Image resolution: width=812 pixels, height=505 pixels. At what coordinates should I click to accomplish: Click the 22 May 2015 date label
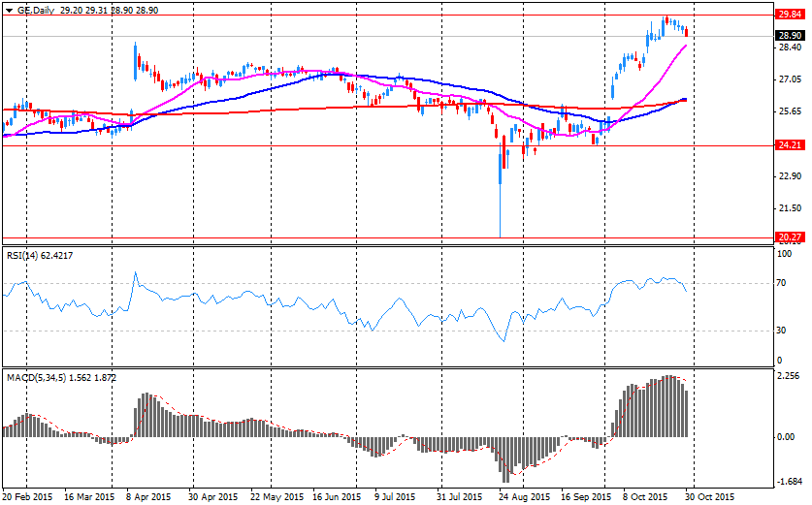coord(277,496)
